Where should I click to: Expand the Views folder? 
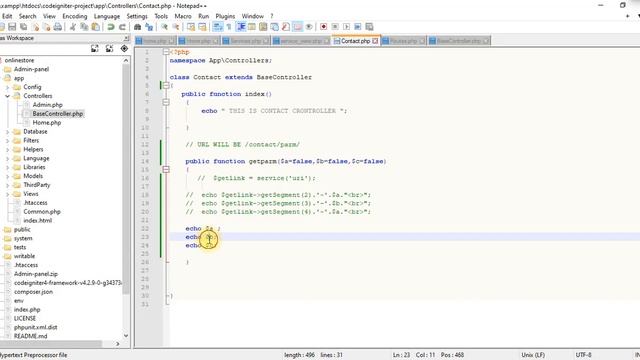tap(7, 194)
